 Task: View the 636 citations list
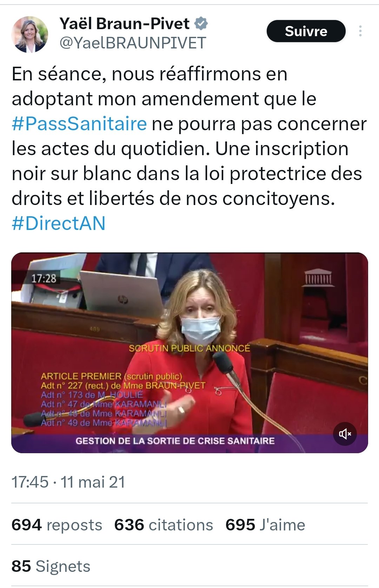164,525
